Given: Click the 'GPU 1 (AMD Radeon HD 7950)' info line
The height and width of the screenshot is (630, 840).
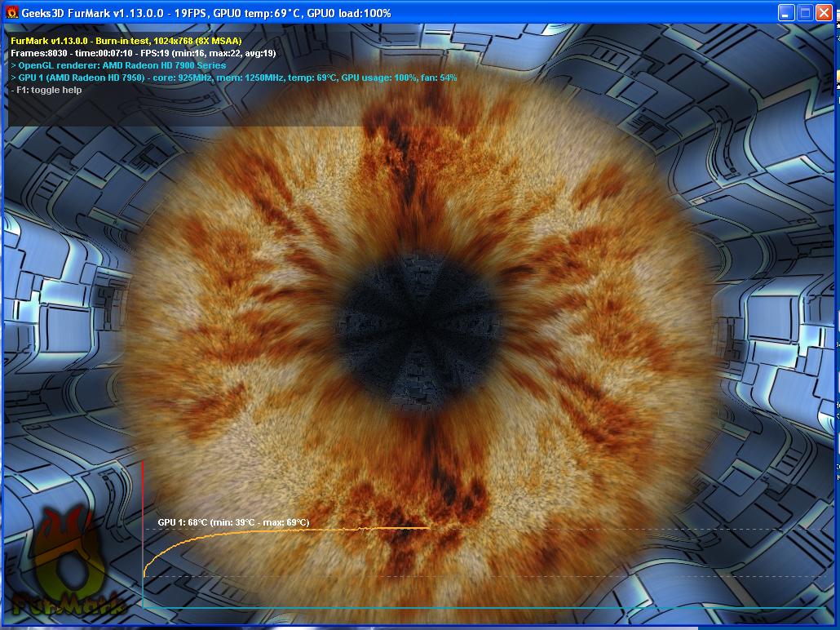Looking at the screenshot, I should tap(233, 78).
